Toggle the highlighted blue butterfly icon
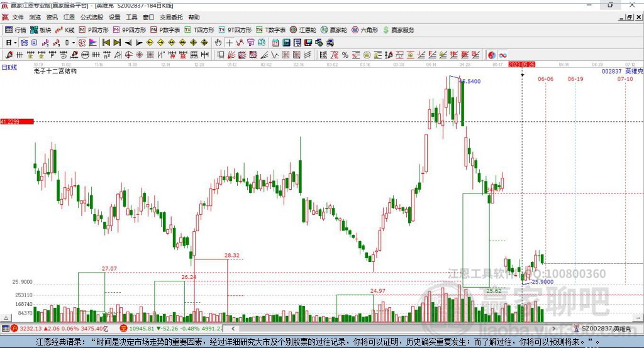The image size is (644, 348). tap(25, 43)
